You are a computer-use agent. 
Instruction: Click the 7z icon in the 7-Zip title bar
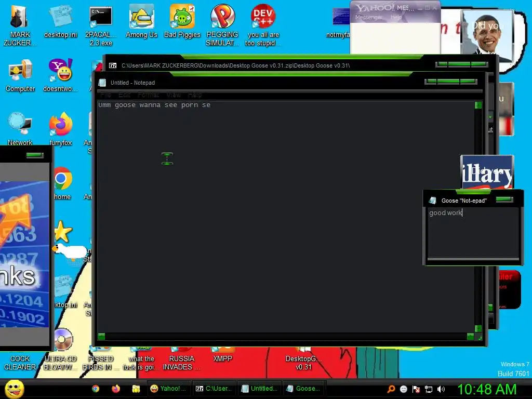pos(113,65)
